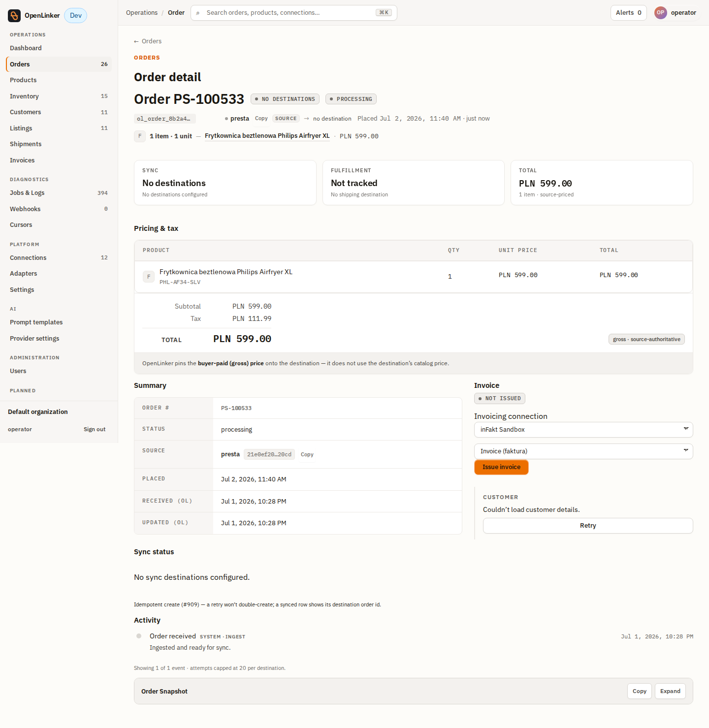Click the Fulfillment Not tracked card
The width and height of the screenshot is (709, 728).
[414, 183]
